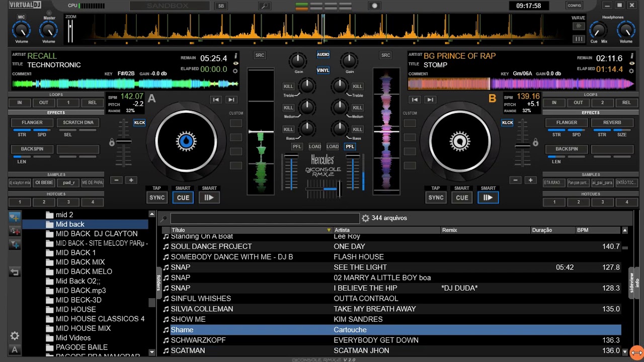Enable AUDIO mode in the mixer

(323, 54)
